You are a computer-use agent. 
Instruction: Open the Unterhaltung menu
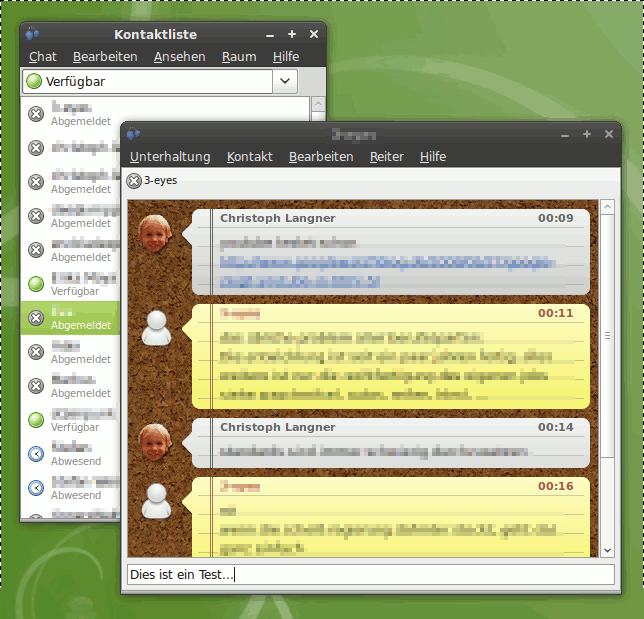[170, 156]
